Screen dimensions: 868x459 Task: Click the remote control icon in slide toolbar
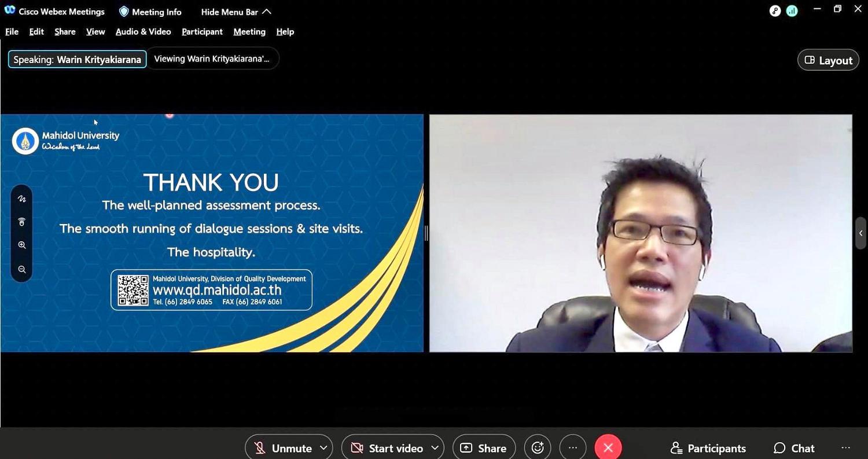tap(22, 222)
